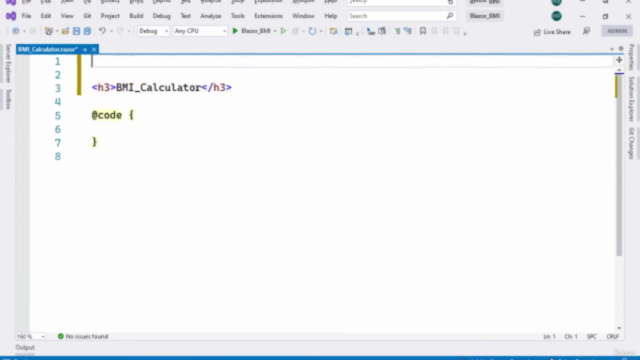This screenshot has height=360, width=640.
Task: Click the next bookmark icon
Action: click(x=445, y=31)
